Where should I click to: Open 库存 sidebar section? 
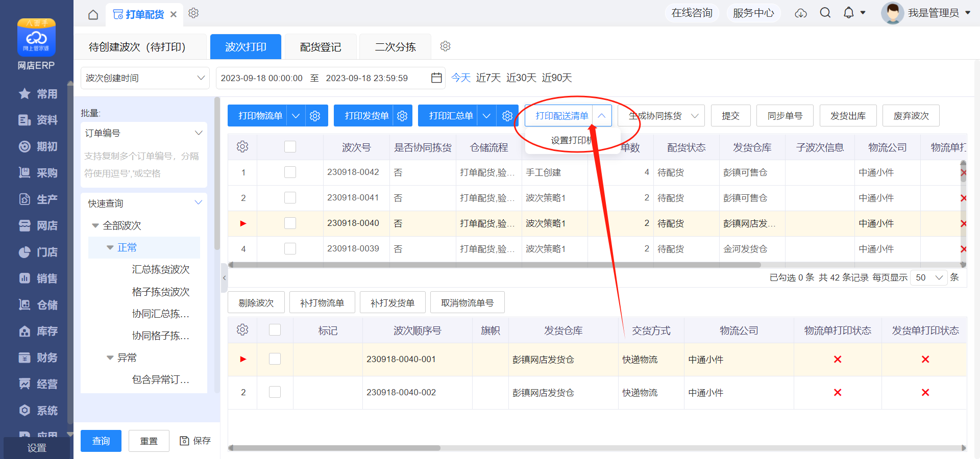click(38, 331)
